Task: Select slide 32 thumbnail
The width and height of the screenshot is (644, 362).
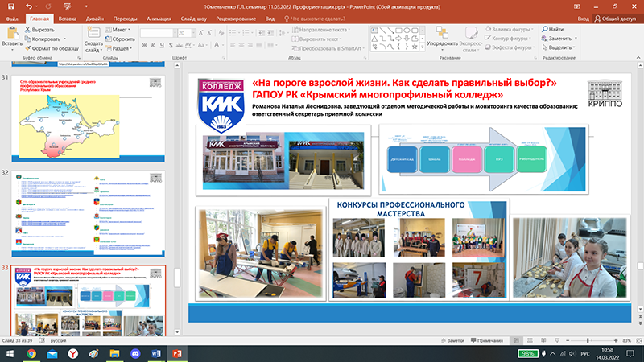Action: [x=89, y=214]
